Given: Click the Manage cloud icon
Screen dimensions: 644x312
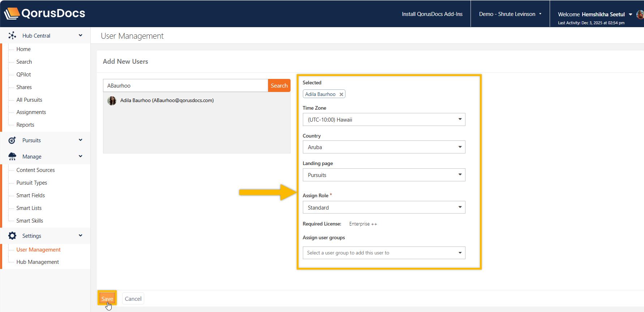Looking at the screenshot, I should click(x=12, y=156).
